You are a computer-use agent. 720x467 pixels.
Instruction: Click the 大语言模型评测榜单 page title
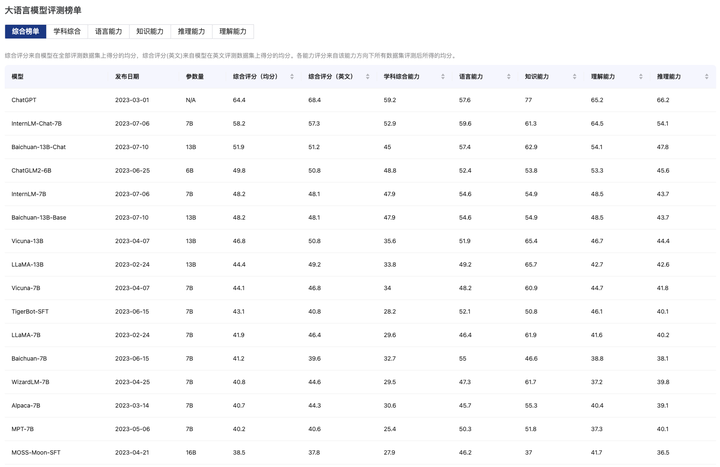tap(43, 10)
